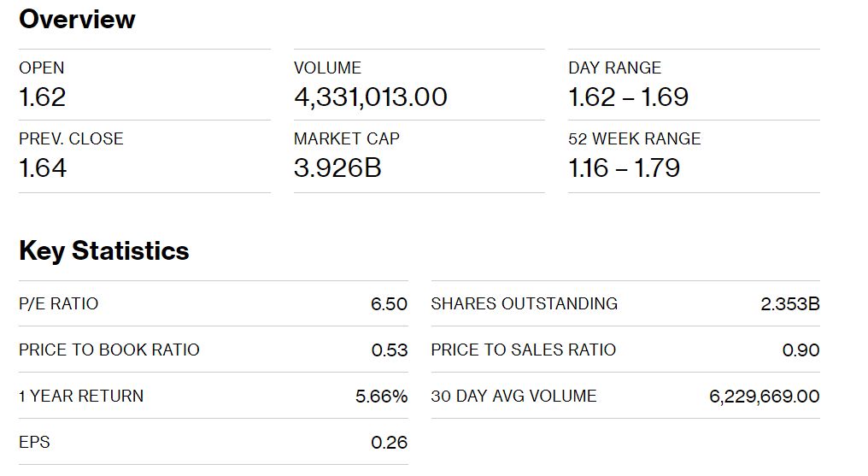Click the 52 WEEK RANGE value
Image resolution: width=868 pixels, height=476 pixels.
click(624, 168)
